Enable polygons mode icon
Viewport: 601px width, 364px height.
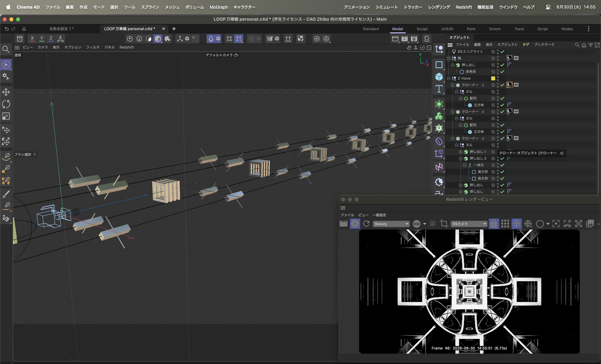click(x=149, y=39)
